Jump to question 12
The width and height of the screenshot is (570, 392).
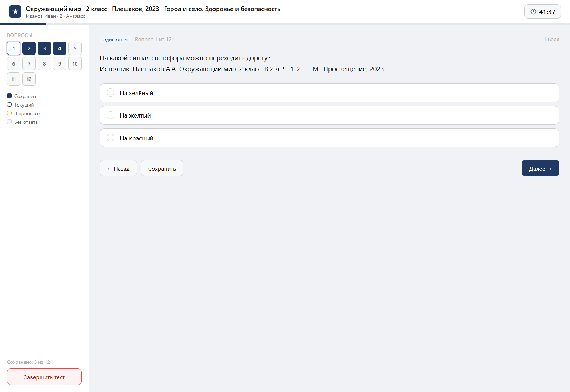pos(29,79)
